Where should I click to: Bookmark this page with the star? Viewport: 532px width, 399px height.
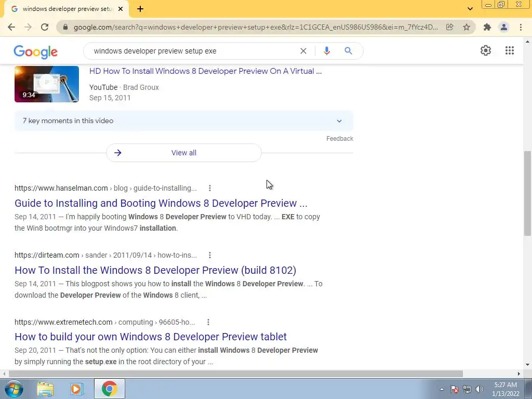(467, 27)
